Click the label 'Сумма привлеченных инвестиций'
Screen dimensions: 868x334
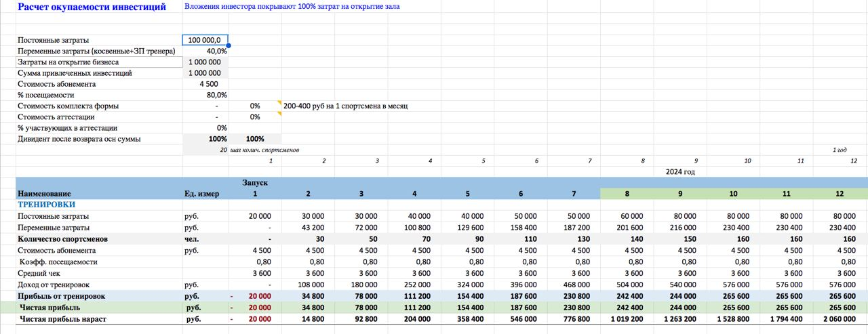click(x=75, y=73)
